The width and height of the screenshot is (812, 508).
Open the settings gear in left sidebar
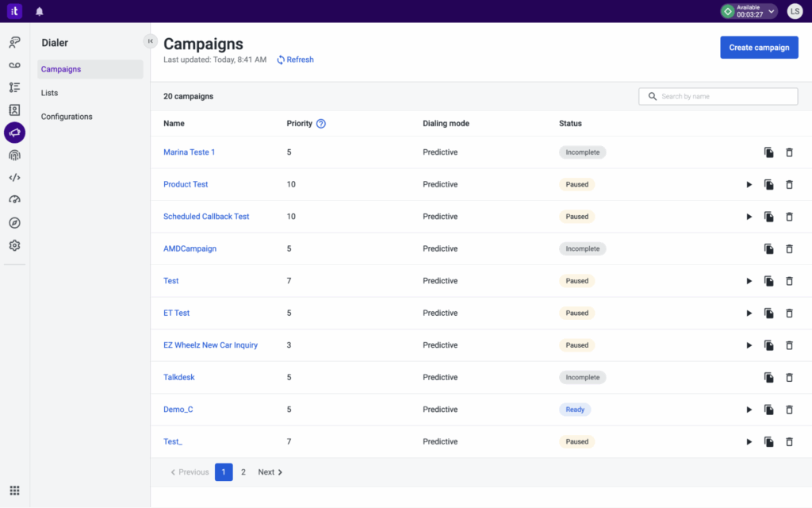14,245
